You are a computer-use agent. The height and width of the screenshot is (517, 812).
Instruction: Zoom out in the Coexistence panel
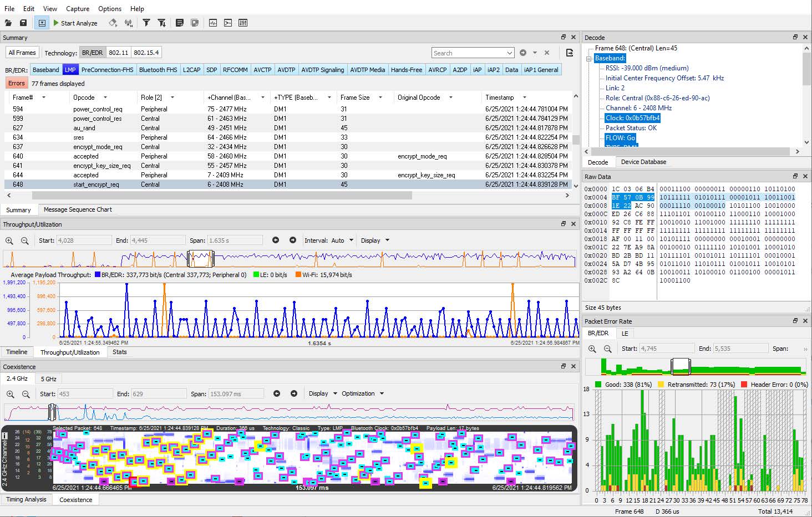[26, 394]
